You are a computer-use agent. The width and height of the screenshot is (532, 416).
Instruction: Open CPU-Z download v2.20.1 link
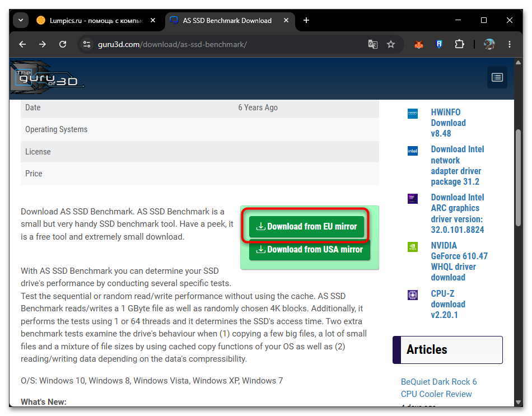point(448,304)
